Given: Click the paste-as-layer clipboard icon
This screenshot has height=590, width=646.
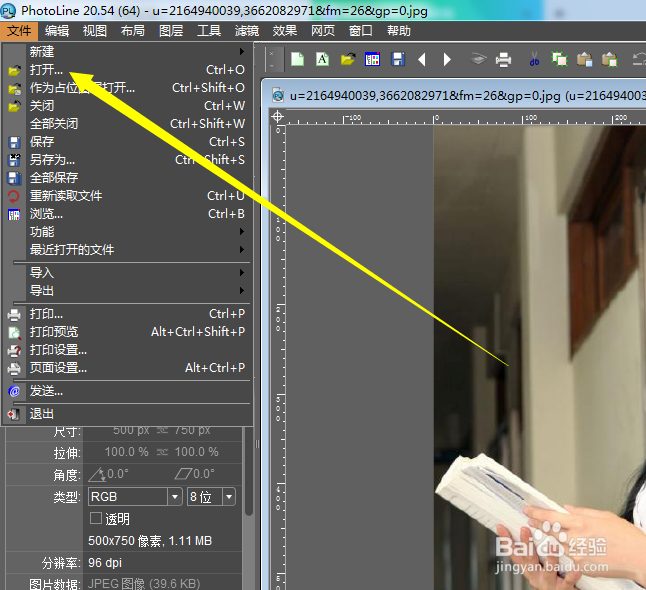Looking at the screenshot, I should pos(609,60).
